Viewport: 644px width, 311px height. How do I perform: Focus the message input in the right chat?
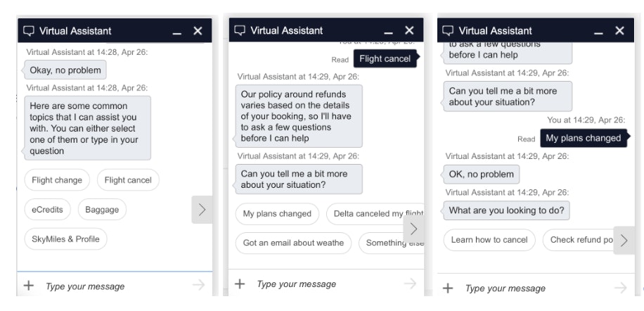[536, 288]
